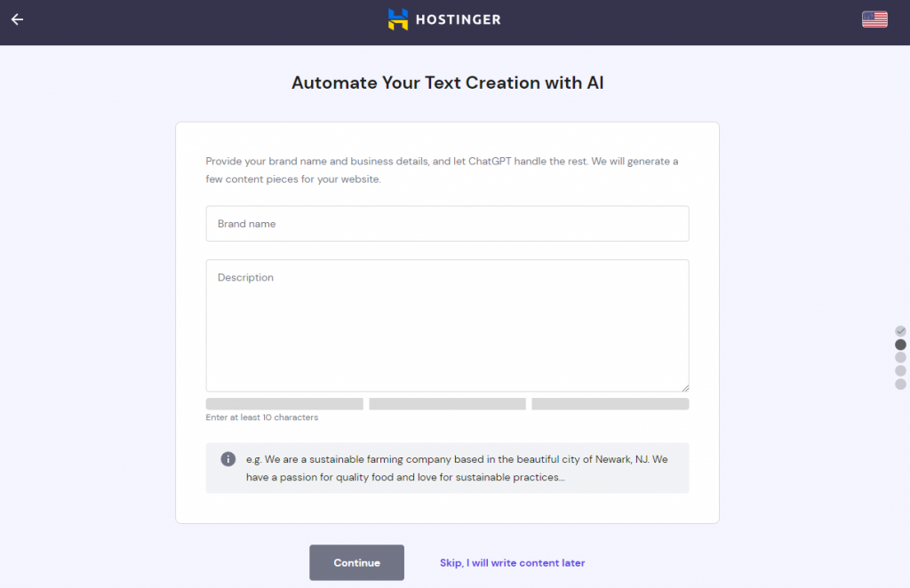Click the third step dot in the progress indicator
The width and height of the screenshot is (910, 588).
click(x=899, y=358)
